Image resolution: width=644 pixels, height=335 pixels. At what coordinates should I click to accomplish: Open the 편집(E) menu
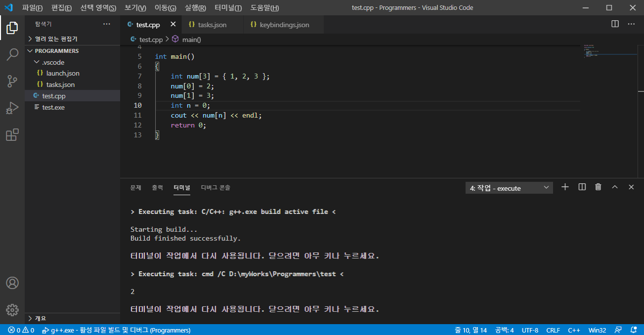point(61,8)
